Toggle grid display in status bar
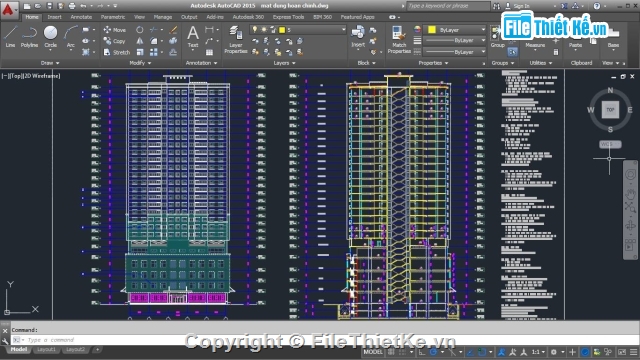 (x=391, y=352)
